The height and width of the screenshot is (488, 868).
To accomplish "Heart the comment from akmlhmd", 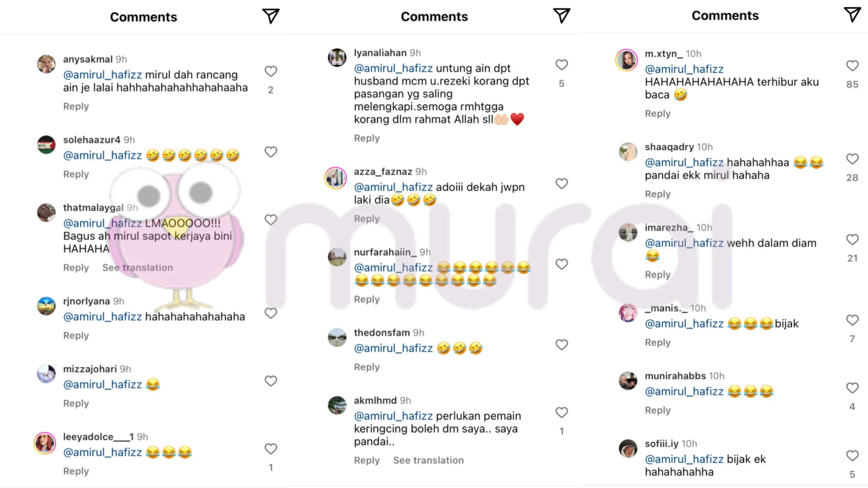I will pyautogui.click(x=561, y=413).
